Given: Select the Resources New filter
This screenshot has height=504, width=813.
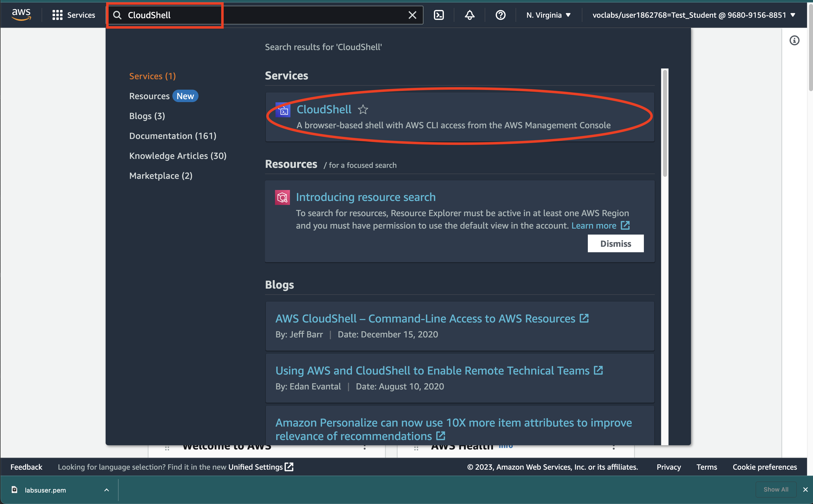Looking at the screenshot, I should 163,96.
